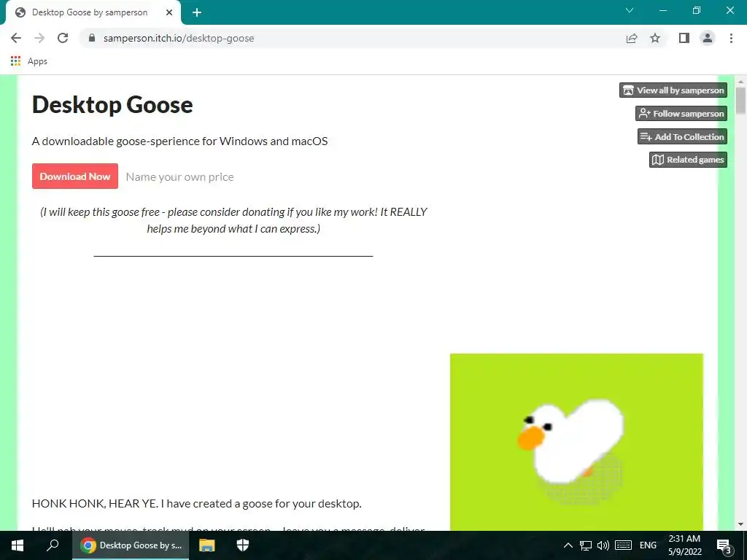Click the Desktop Goose page title
Screen dimensions: 747x560
(x=112, y=105)
